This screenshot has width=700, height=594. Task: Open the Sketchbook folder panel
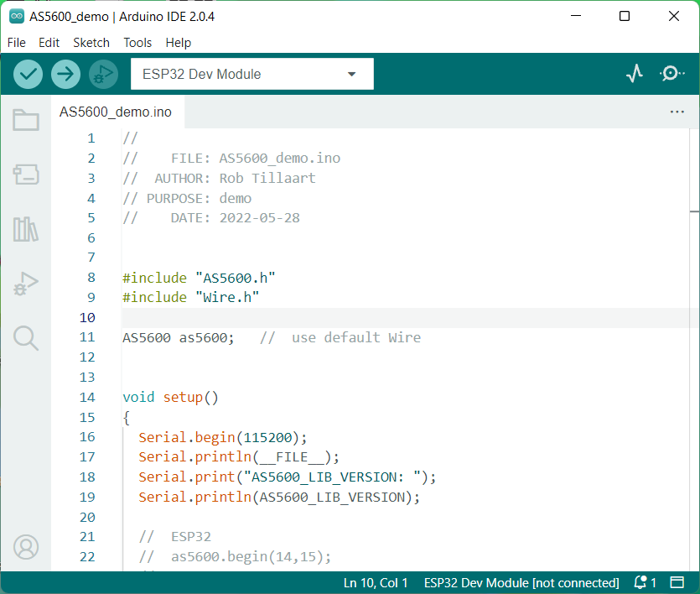coord(26,120)
